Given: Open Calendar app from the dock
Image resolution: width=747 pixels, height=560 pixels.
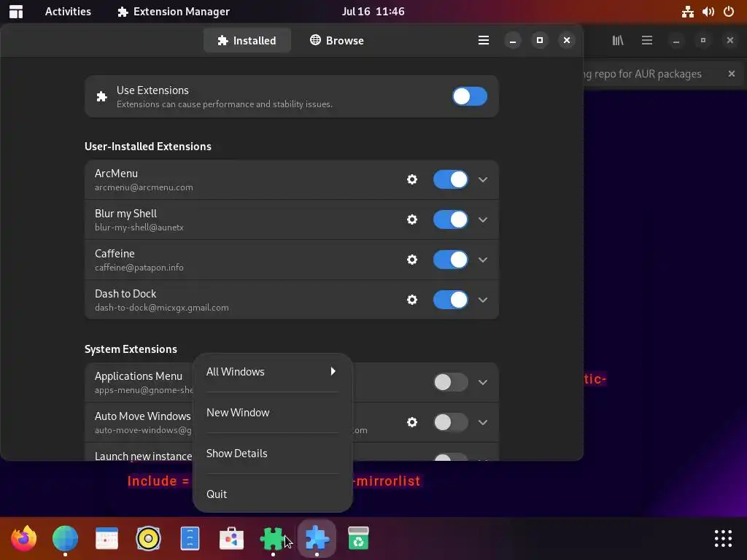Looking at the screenshot, I should tap(107, 539).
